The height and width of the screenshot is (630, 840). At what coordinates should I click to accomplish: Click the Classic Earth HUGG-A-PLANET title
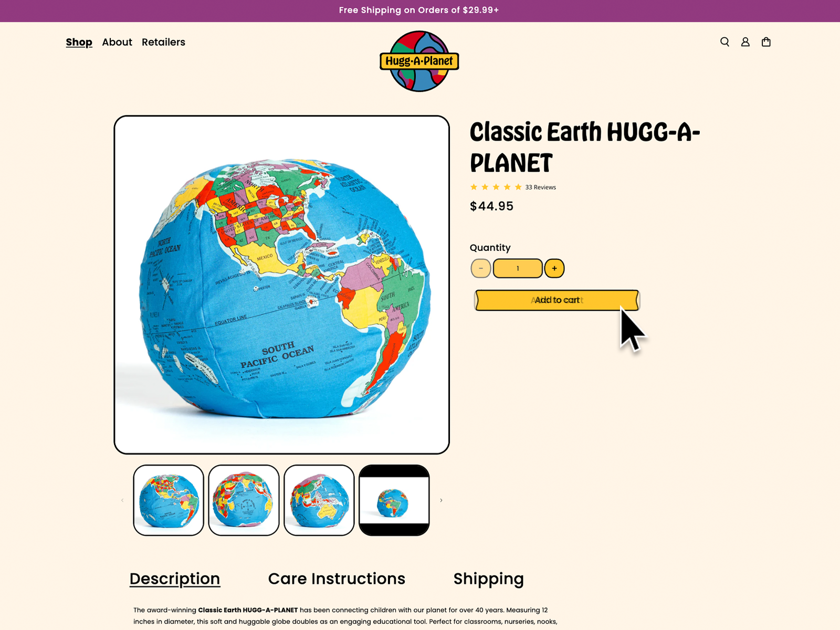point(585,148)
